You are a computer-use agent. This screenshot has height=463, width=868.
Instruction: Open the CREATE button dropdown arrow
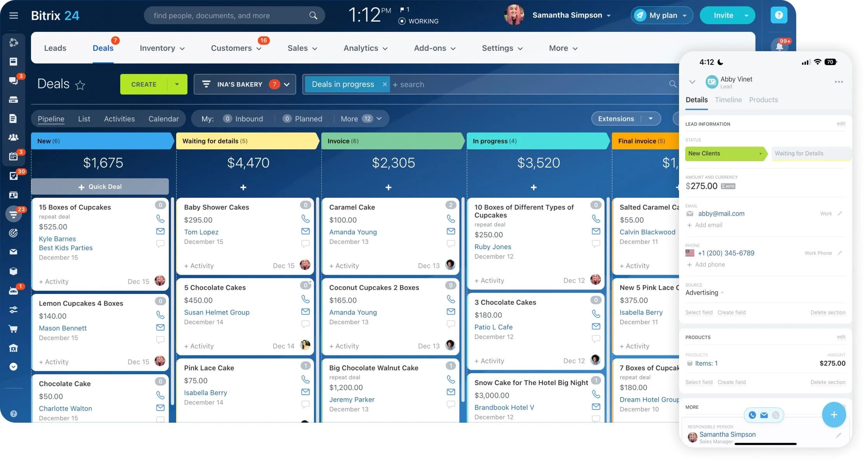(177, 85)
